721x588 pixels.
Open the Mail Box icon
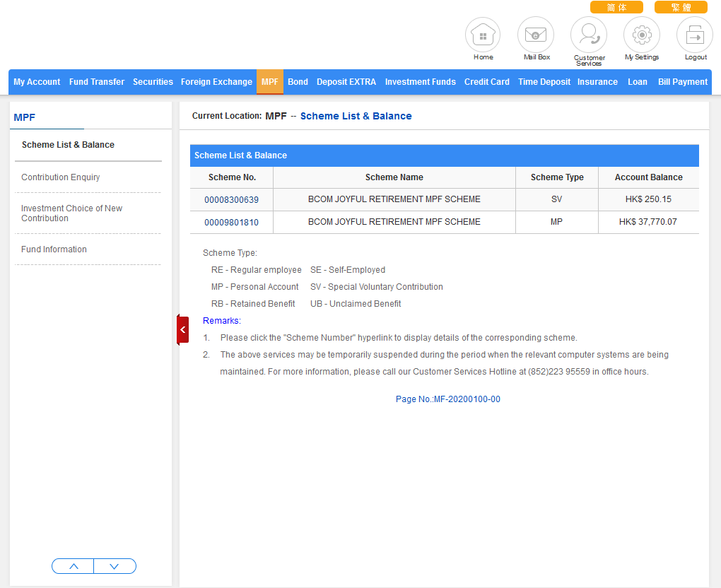pyautogui.click(x=536, y=35)
